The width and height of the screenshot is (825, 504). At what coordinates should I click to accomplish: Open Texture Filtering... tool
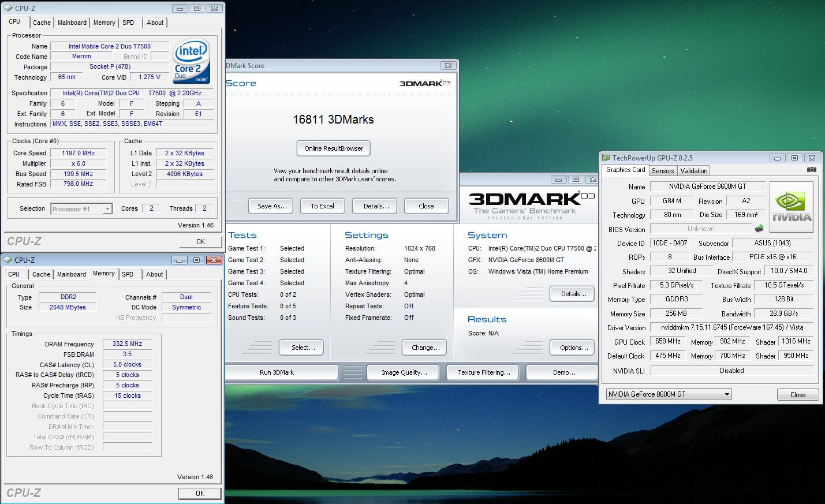(x=484, y=372)
